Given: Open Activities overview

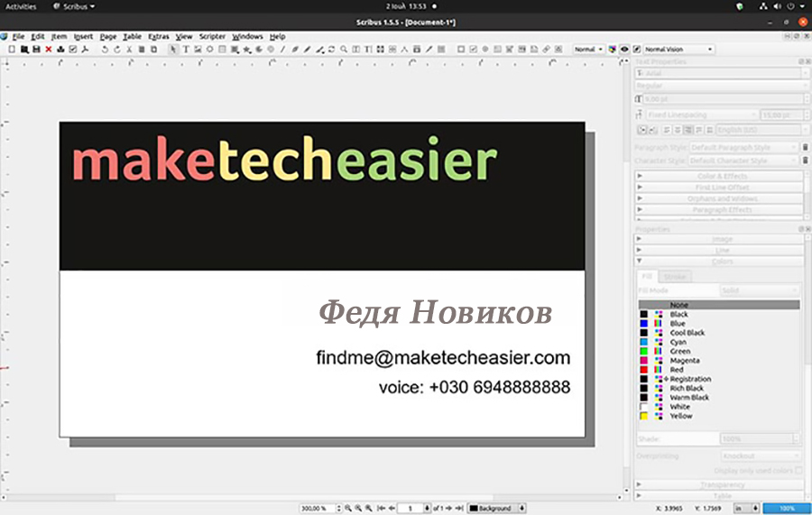Looking at the screenshot, I should [x=22, y=6].
